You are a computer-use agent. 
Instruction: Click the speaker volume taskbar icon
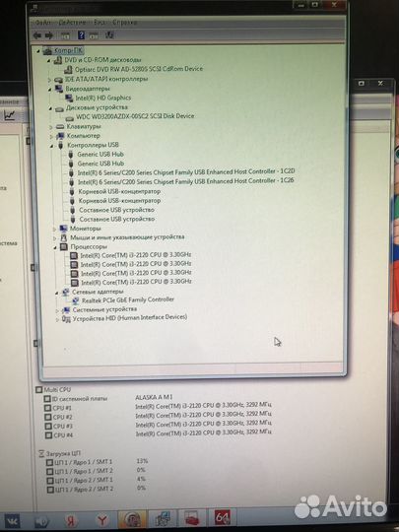point(41,521)
